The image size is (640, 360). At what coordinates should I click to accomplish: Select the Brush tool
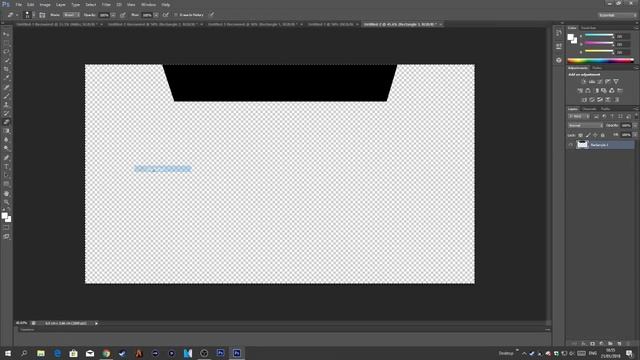6,96
